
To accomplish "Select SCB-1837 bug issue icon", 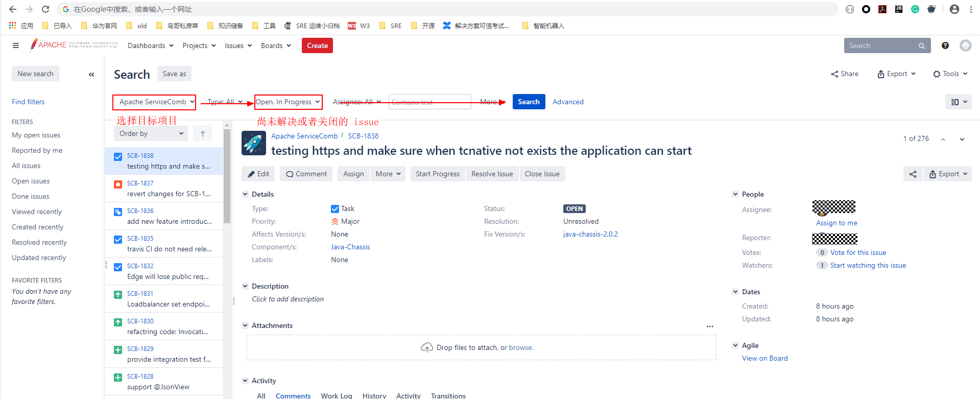I will [x=118, y=184].
